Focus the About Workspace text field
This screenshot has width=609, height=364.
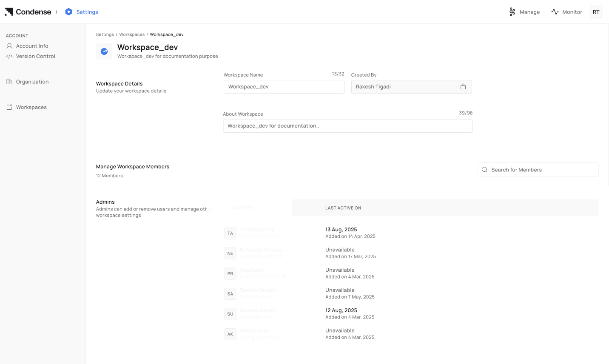[x=347, y=126]
